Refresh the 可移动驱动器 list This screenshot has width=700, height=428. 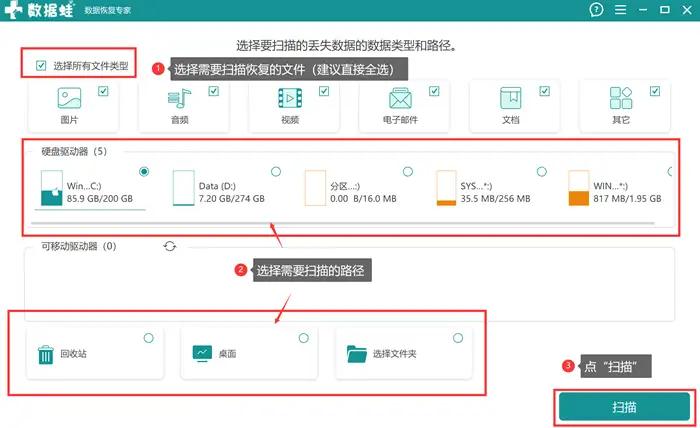[x=170, y=246]
